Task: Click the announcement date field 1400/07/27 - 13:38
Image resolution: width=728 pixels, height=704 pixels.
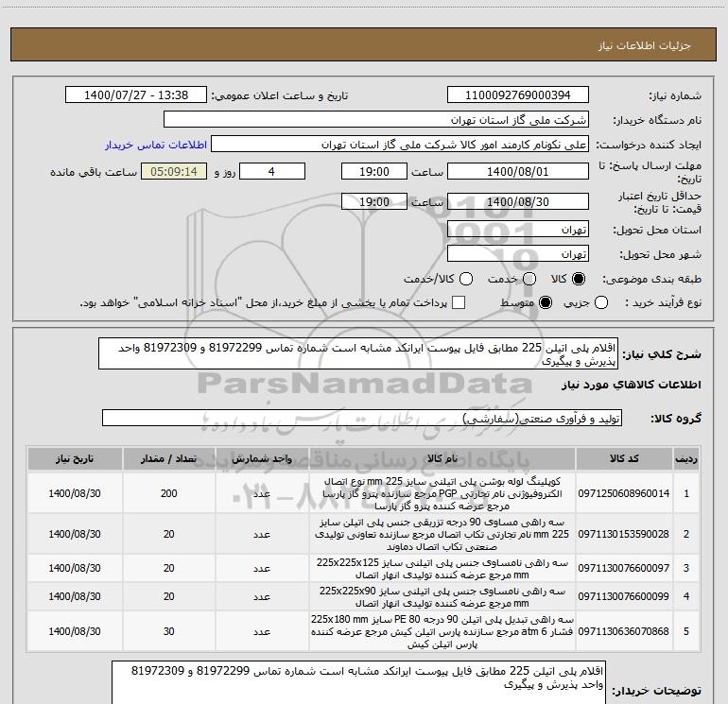Action: tap(136, 95)
